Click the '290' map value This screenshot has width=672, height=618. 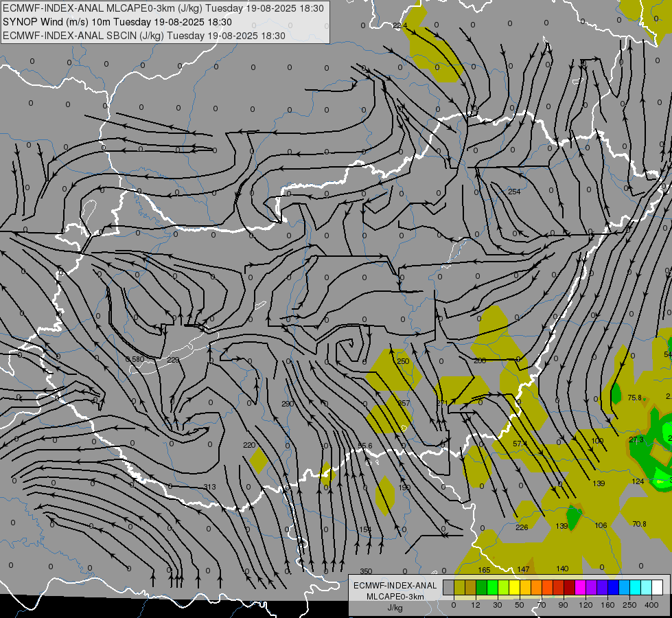click(288, 404)
